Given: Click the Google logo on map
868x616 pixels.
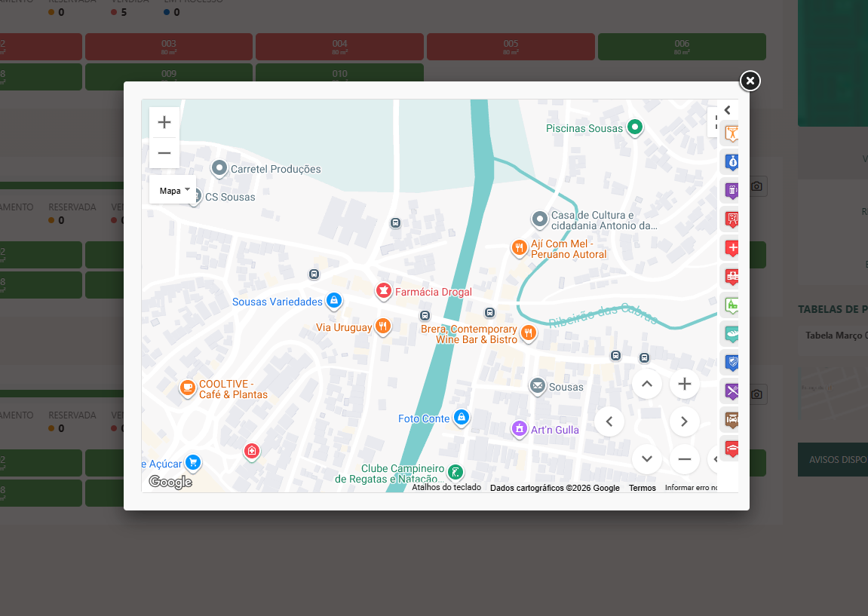Looking at the screenshot, I should [170, 482].
